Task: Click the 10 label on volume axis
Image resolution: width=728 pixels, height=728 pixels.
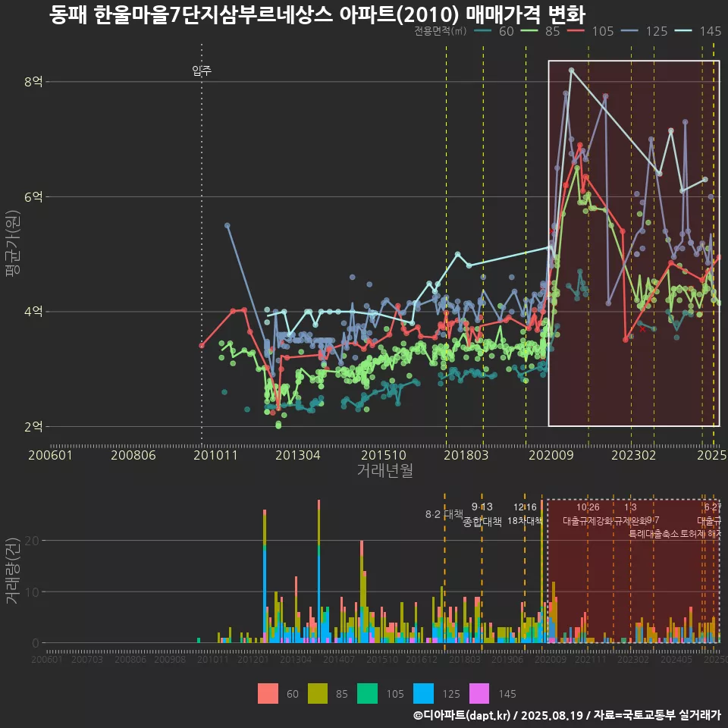Action: click(x=32, y=592)
